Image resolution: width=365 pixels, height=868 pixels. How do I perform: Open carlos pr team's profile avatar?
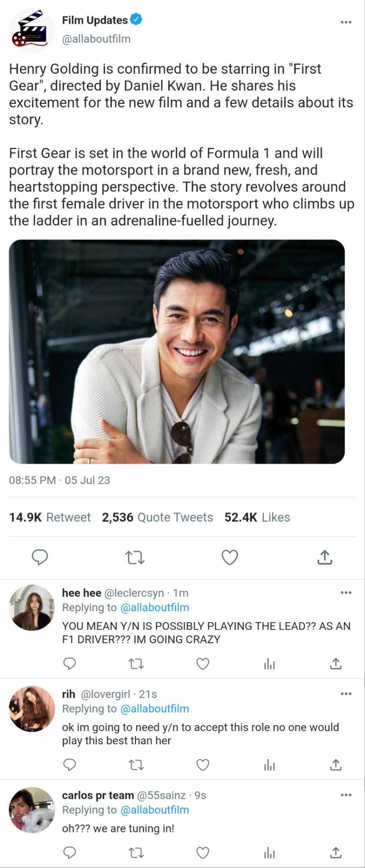[32, 810]
